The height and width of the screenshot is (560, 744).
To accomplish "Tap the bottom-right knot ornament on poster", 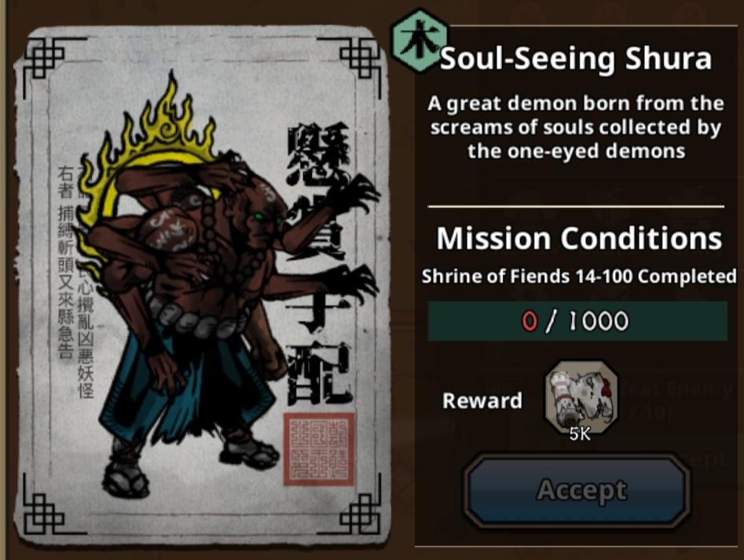I will (361, 513).
